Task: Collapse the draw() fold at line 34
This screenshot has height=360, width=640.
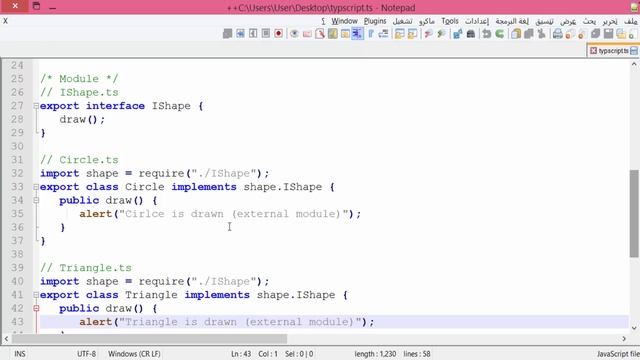Action: (36, 200)
